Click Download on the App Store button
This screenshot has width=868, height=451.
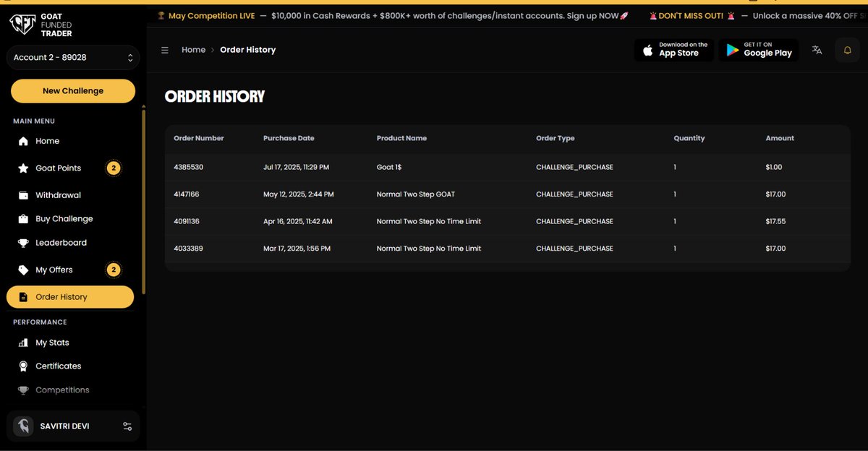tap(674, 50)
